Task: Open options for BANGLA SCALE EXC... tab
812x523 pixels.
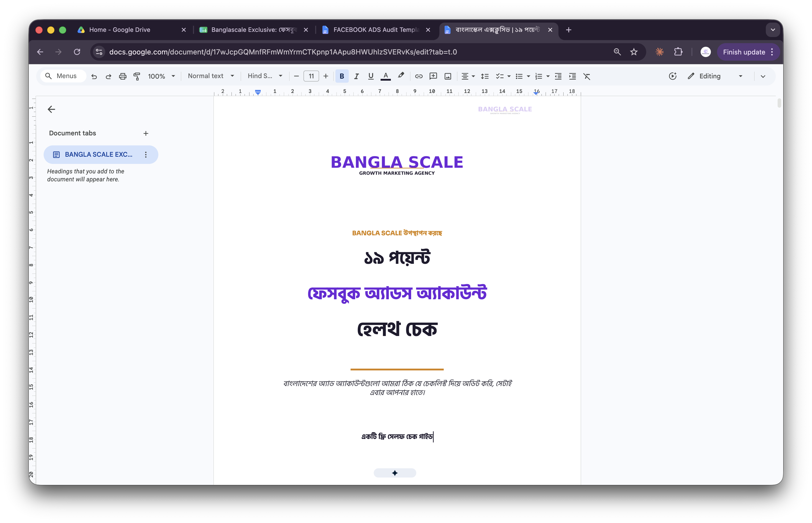Action: [146, 155]
